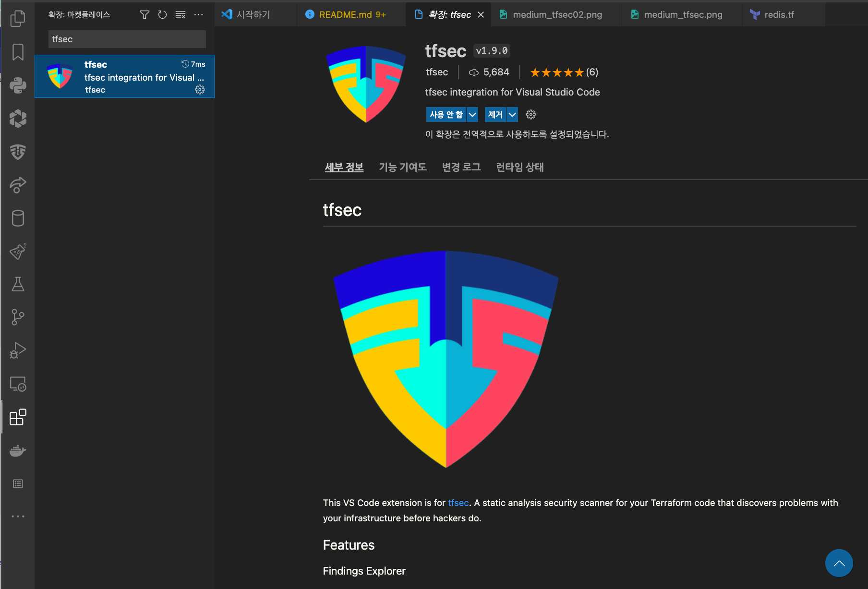Click the 제거 uninstall button
The image size is (868, 589).
[x=495, y=115]
